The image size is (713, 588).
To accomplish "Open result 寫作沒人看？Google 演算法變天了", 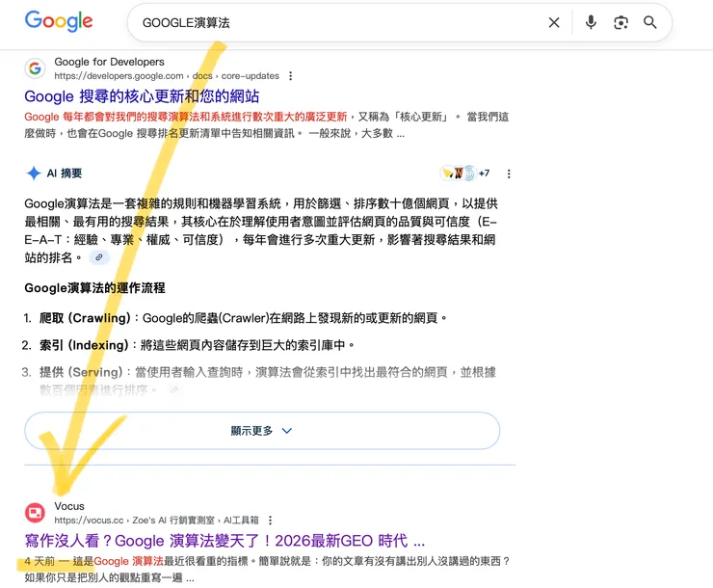I will pyautogui.click(x=224, y=541).
